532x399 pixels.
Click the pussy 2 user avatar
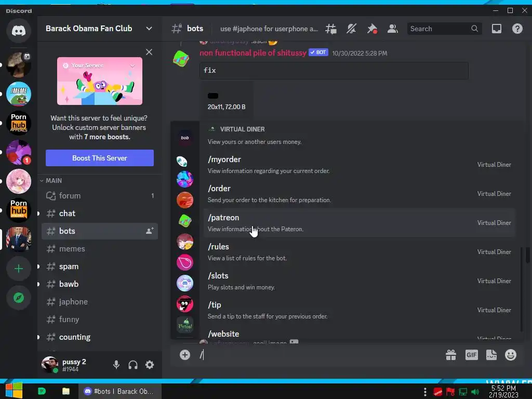(x=49, y=364)
